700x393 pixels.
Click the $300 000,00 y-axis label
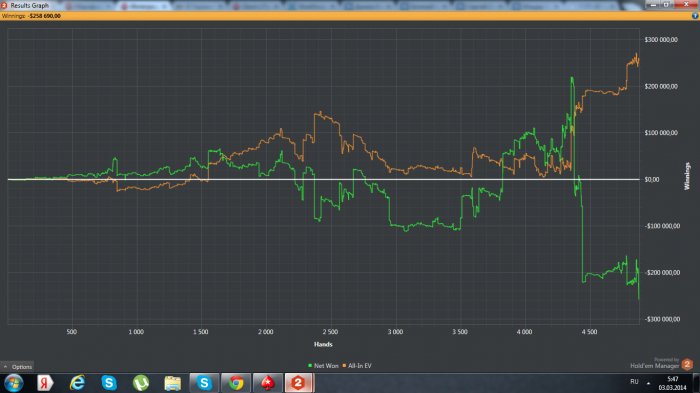point(661,40)
